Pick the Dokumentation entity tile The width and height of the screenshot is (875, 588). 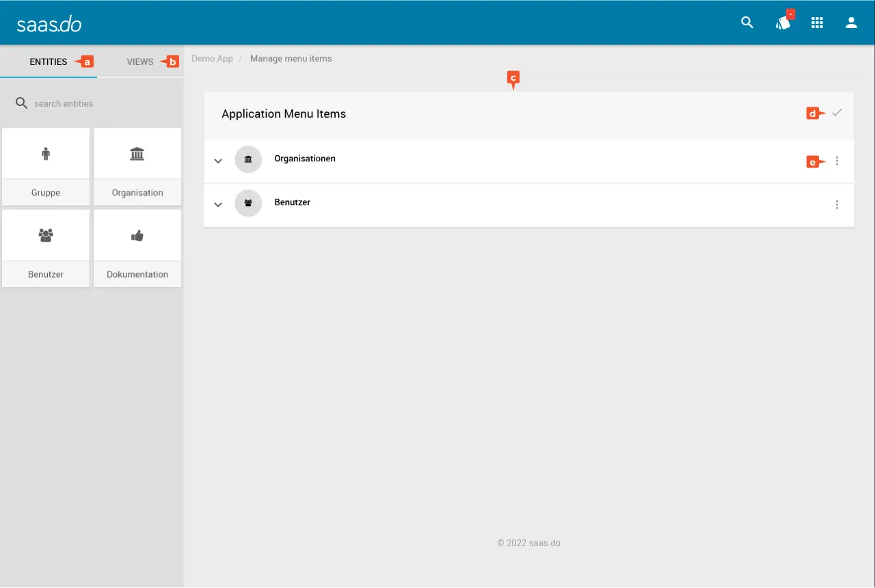pos(137,248)
